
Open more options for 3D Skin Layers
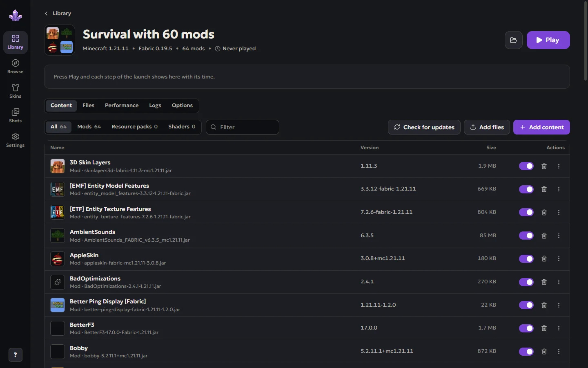point(559,166)
